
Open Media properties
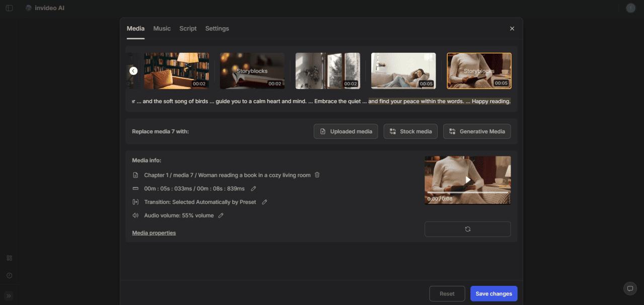point(154,233)
